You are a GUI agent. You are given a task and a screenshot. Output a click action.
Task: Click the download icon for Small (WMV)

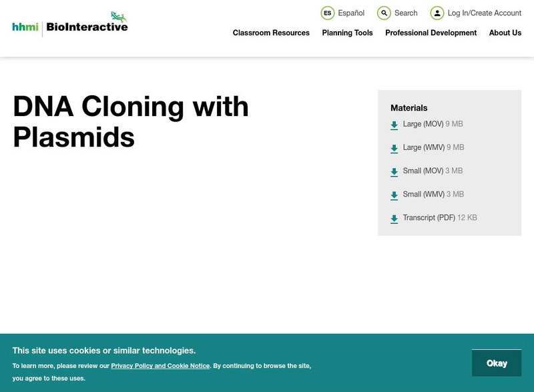tap(393, 195)
